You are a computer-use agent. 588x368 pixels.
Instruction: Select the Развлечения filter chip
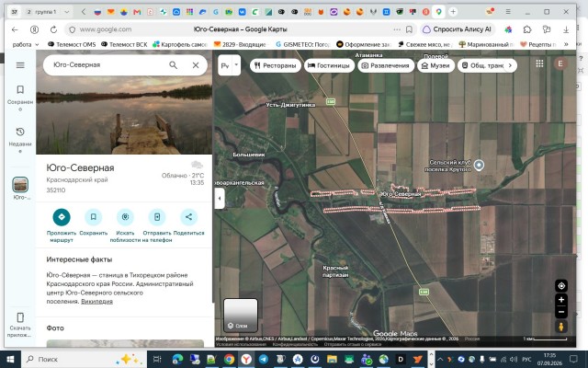(386, 65)
